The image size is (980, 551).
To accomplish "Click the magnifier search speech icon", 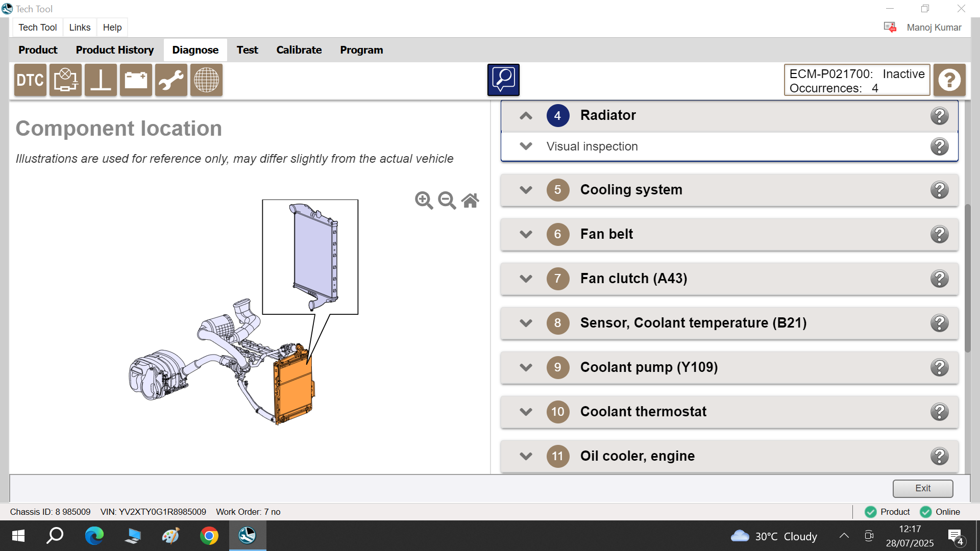I will coord(503,80).
